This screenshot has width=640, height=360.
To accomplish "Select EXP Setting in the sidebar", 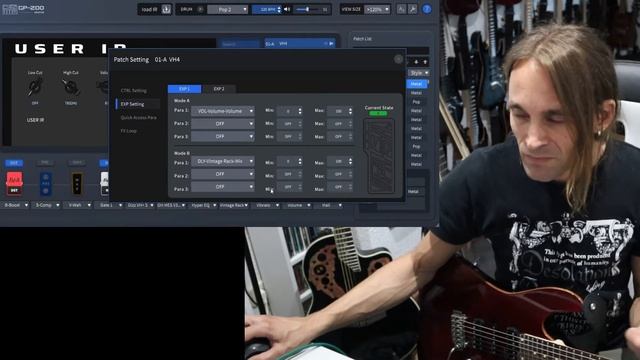I will pos(133,104).
